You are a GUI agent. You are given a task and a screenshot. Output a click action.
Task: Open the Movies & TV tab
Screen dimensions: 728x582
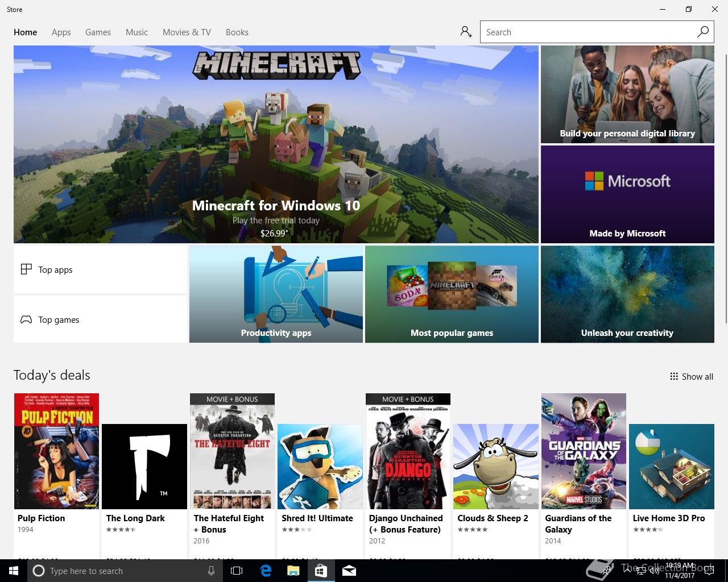pyautogui.click(x=187, y=32)
